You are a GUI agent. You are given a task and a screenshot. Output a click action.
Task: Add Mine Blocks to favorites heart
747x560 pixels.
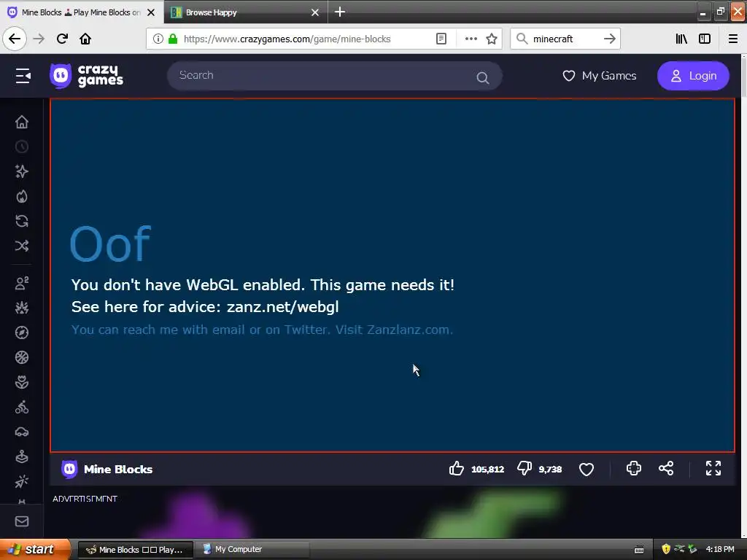pyautogui.click(x=587, y=470)
